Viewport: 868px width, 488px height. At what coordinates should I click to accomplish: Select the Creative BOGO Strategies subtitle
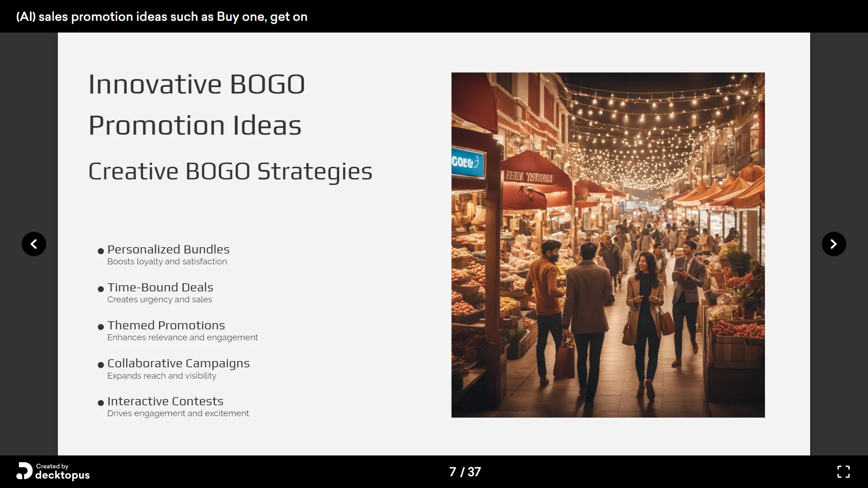[231, 171]
